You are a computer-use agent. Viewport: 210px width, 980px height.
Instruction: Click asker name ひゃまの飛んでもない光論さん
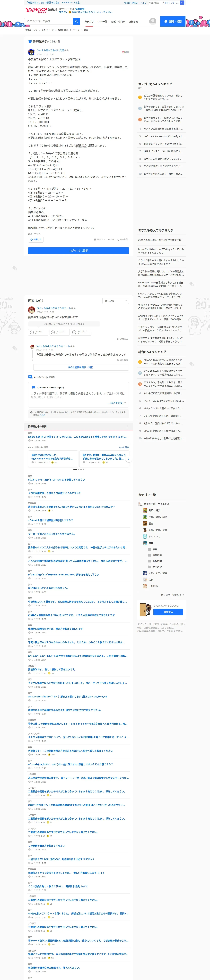pyautogui.click(x=53, y=50)
